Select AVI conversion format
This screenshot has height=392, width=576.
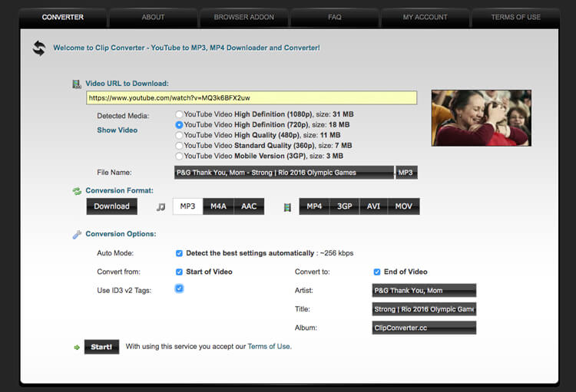[x=373, y=206]
